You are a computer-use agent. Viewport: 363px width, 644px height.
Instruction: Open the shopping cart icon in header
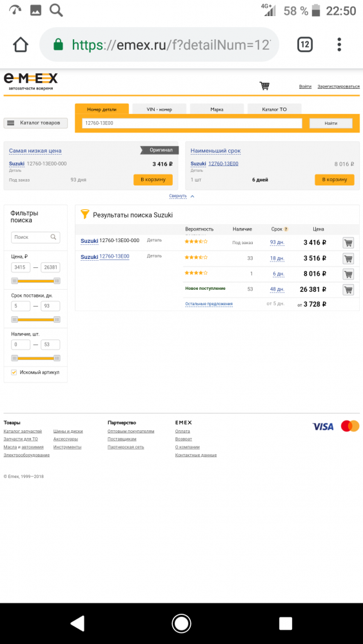[264, 86]
